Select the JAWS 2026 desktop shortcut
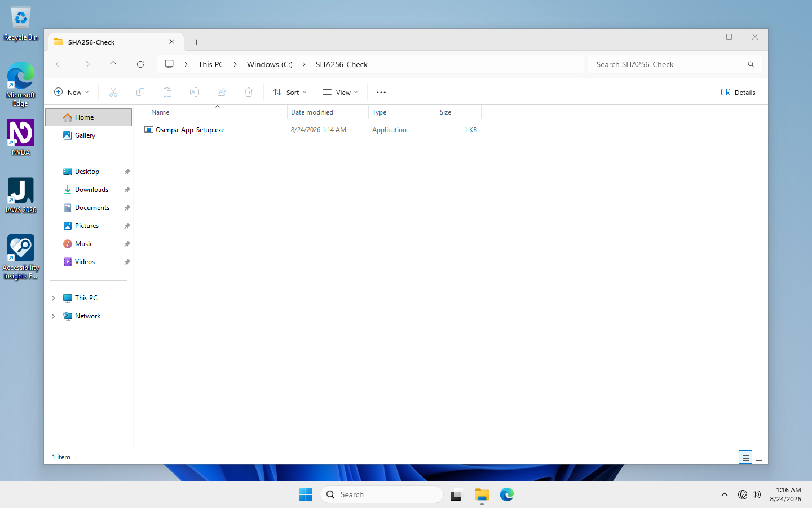Viewport: 812px width, 508px height. (x=21, y=195)
